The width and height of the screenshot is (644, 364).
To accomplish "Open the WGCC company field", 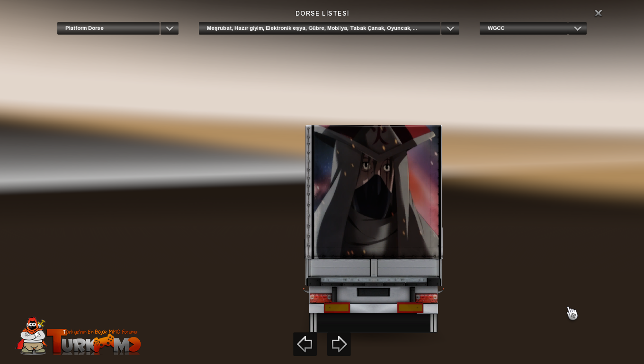I will (524, 28).
